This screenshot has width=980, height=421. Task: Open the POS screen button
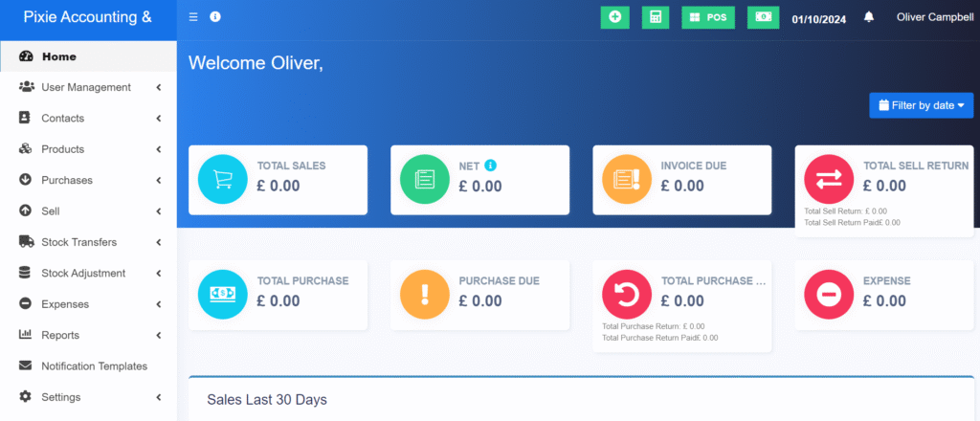coord(708,17)
